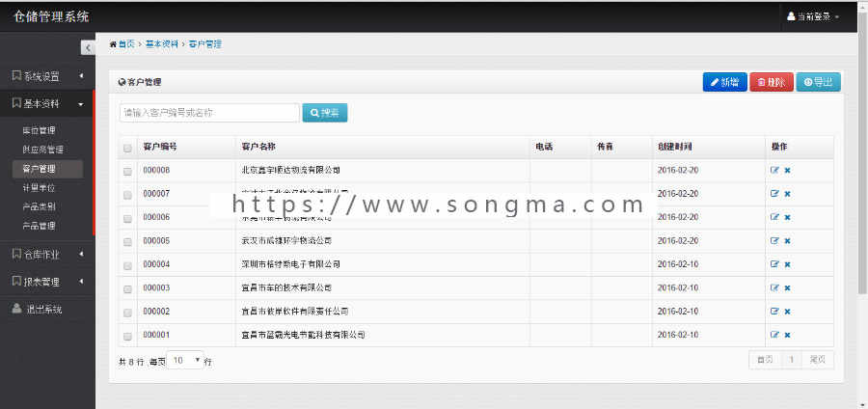The image size is (868, 409).
Task: Toggle the select-all checkbox in table header
Action: pyautogui.click(x=127, y=148)
